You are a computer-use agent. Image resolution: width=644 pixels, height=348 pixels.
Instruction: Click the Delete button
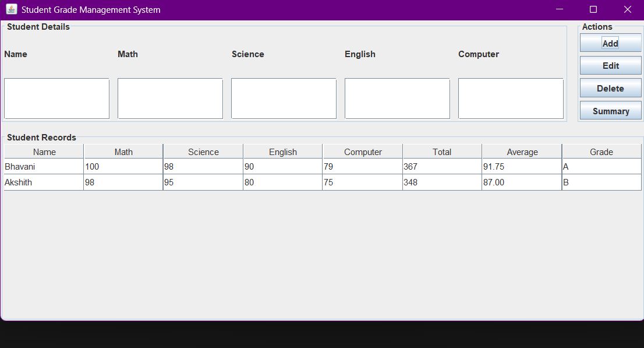[610, 89]
